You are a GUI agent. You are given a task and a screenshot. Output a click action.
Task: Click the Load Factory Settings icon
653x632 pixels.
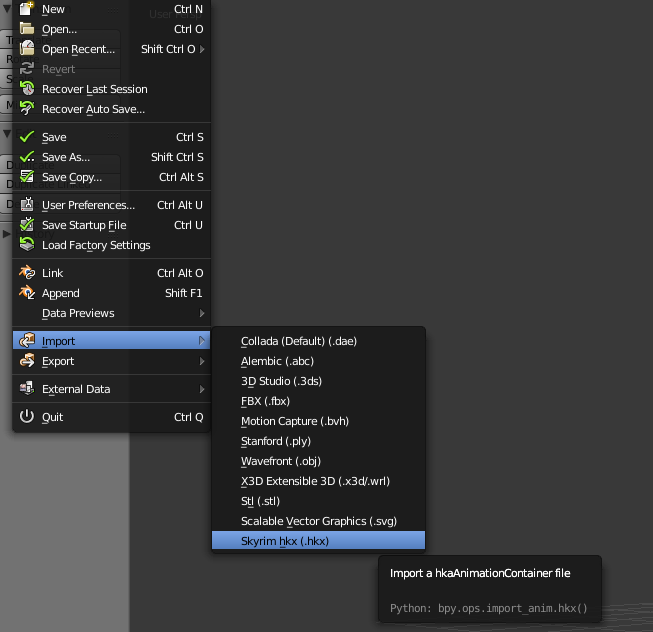tap(27, 244)
